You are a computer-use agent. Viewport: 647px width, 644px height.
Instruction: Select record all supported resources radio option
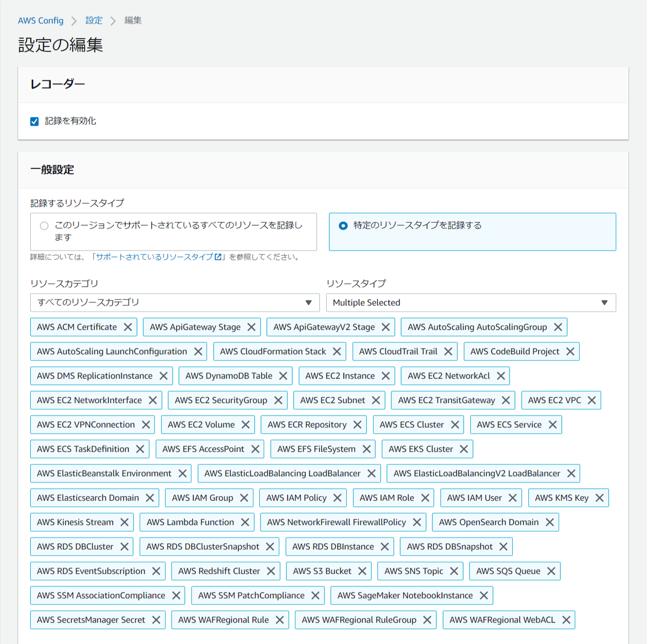click(x=44, y=226)
